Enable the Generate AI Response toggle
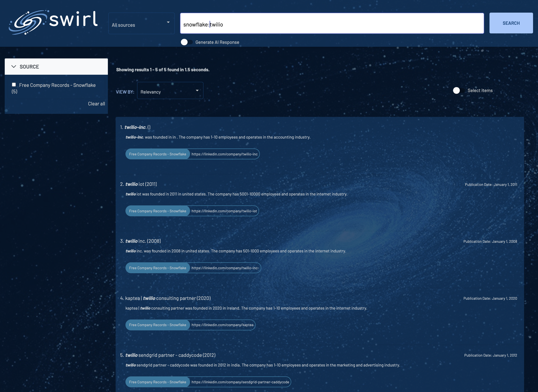Image resolution: width=538 pixels, height=392 pixels. (x=187, y=42)
